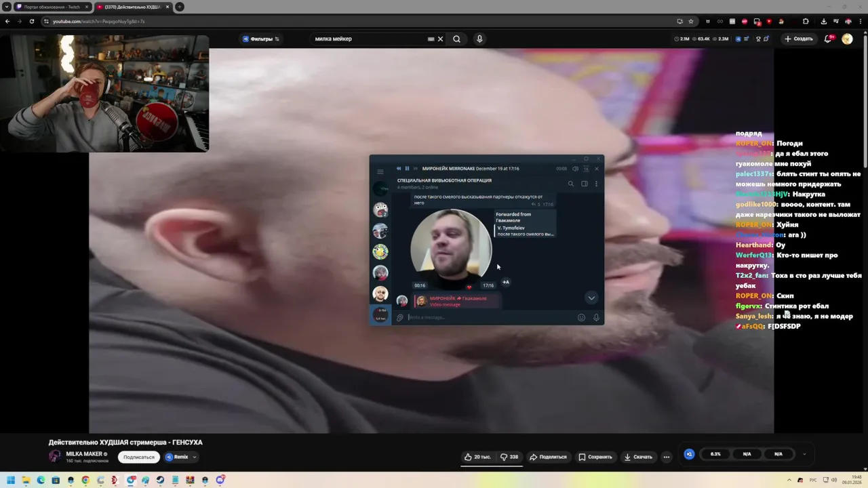
Task: Toggle Telegram chat info side panel
Action: click(x=585, y=184)
